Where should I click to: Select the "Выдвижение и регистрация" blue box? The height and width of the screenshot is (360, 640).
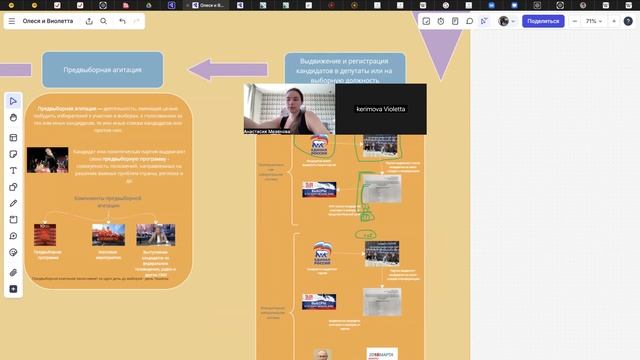click(345, 68)
